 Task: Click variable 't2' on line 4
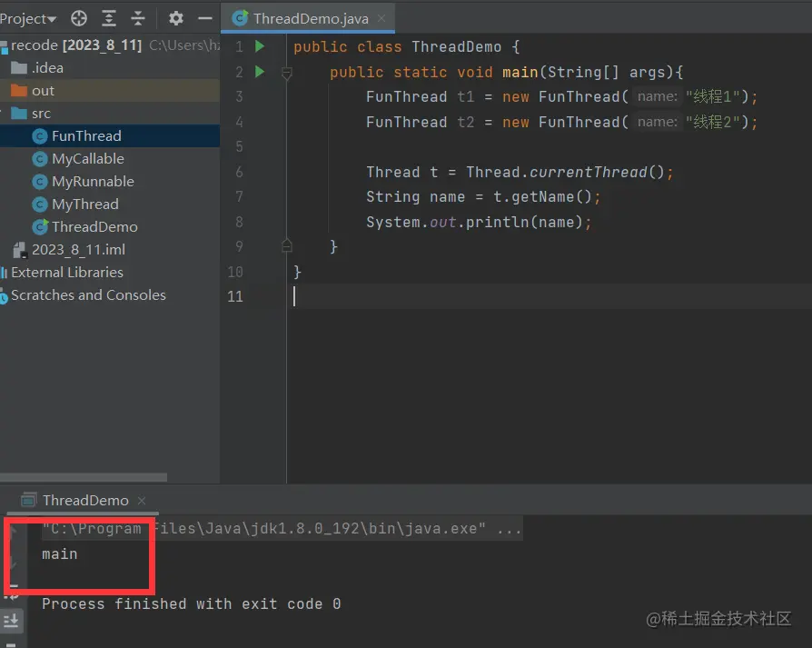click(466, 123)
